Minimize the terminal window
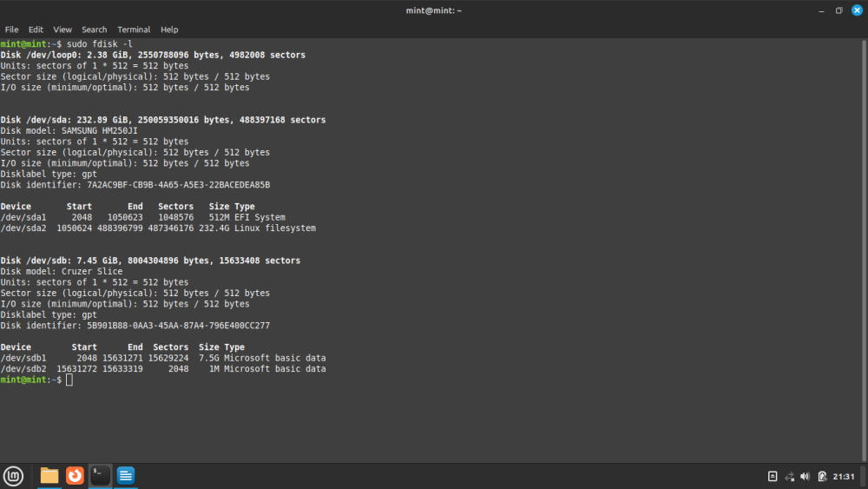 tap(821, 10)
